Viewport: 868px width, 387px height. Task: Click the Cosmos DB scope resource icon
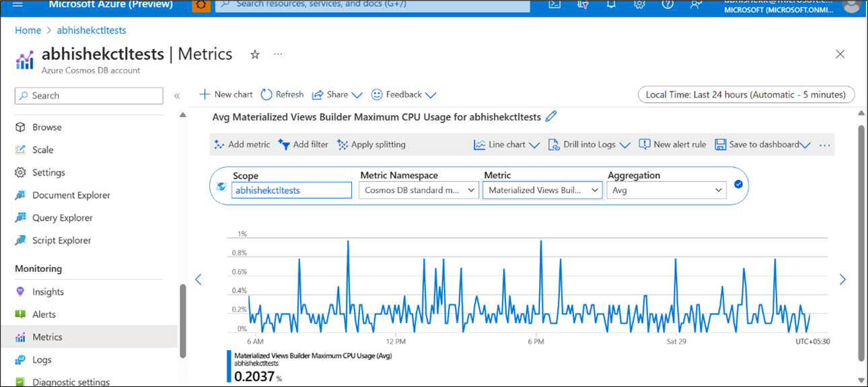[221, 186]
